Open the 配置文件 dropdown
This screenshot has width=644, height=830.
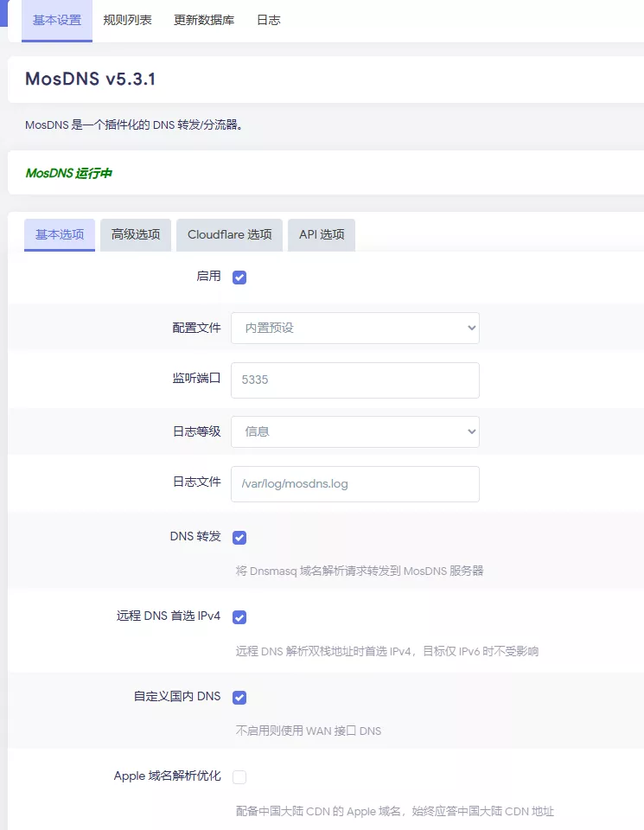click(x=355, y=328)
